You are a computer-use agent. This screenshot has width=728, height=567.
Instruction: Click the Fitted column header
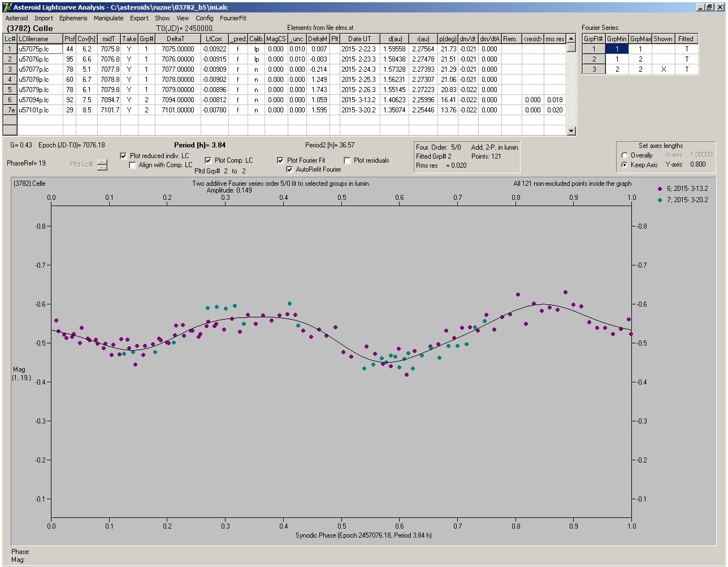click(x=686, y=39)
